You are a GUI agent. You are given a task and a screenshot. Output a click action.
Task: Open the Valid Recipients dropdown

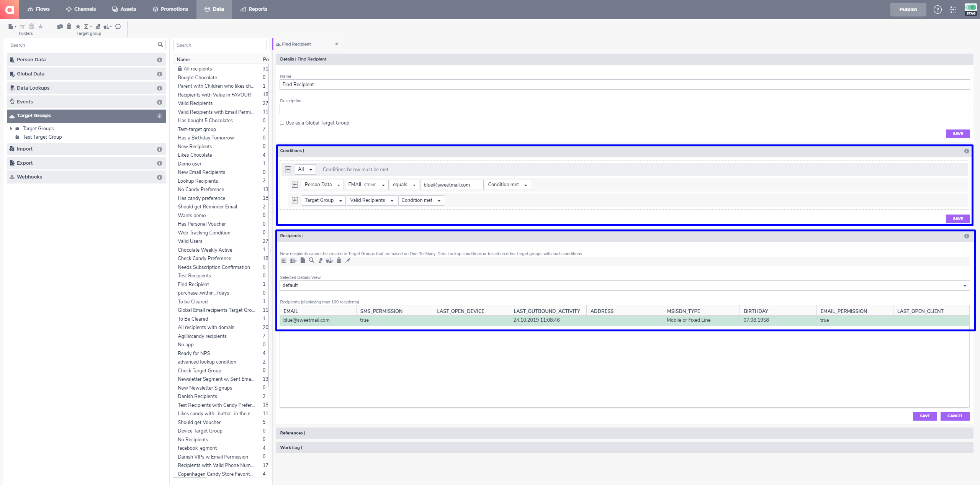click(371, 200)
